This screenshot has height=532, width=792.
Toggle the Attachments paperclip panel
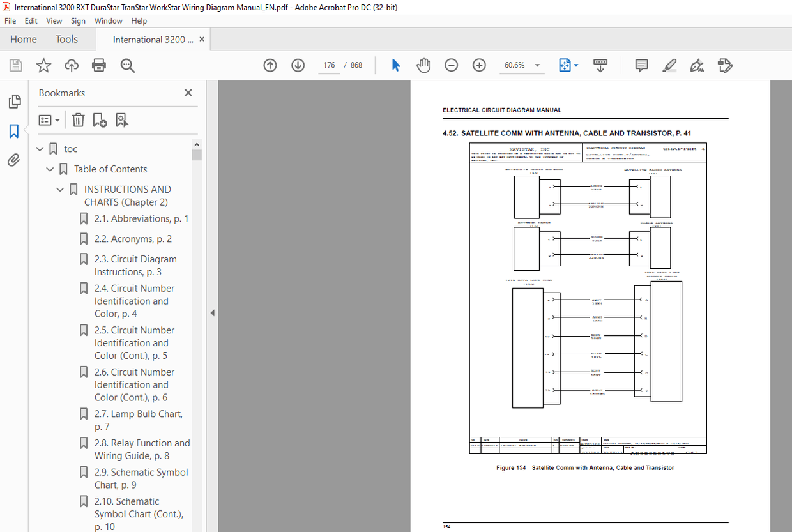(13, 160)
